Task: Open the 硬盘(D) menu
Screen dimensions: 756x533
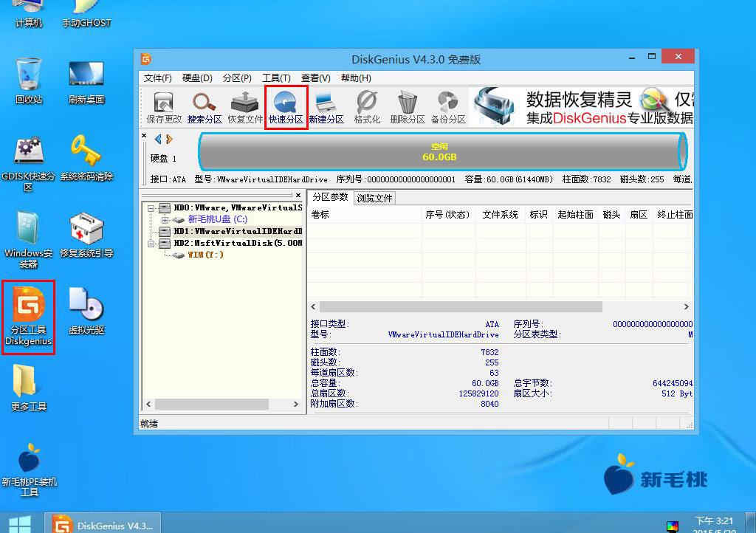Action: coord(197,78)
